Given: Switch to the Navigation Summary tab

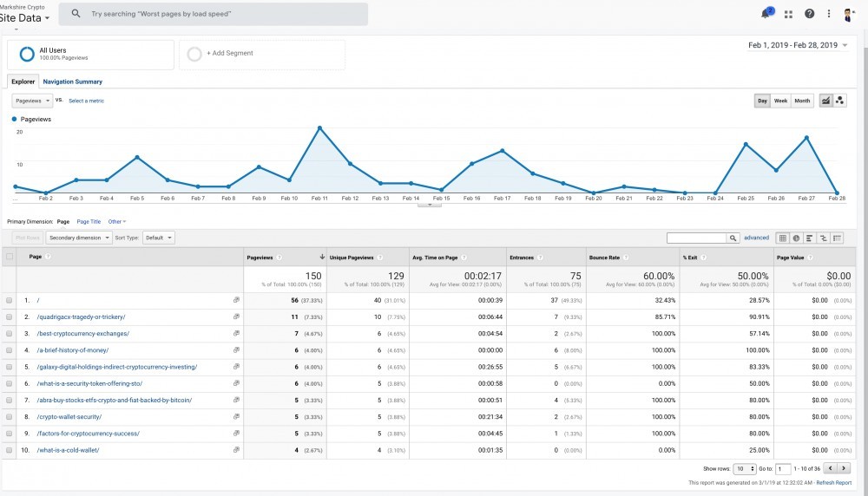Looking at the screenshot, I should 73,82.
